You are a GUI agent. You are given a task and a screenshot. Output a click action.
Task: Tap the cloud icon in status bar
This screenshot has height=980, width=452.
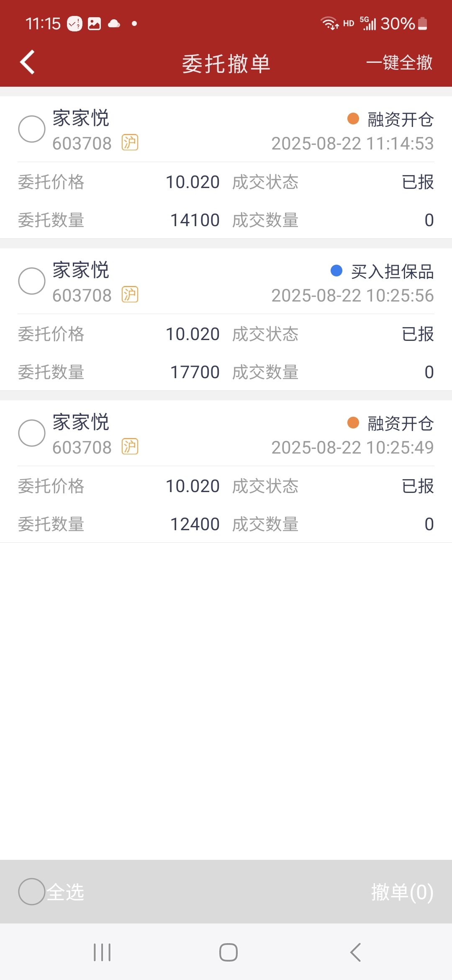114,23
